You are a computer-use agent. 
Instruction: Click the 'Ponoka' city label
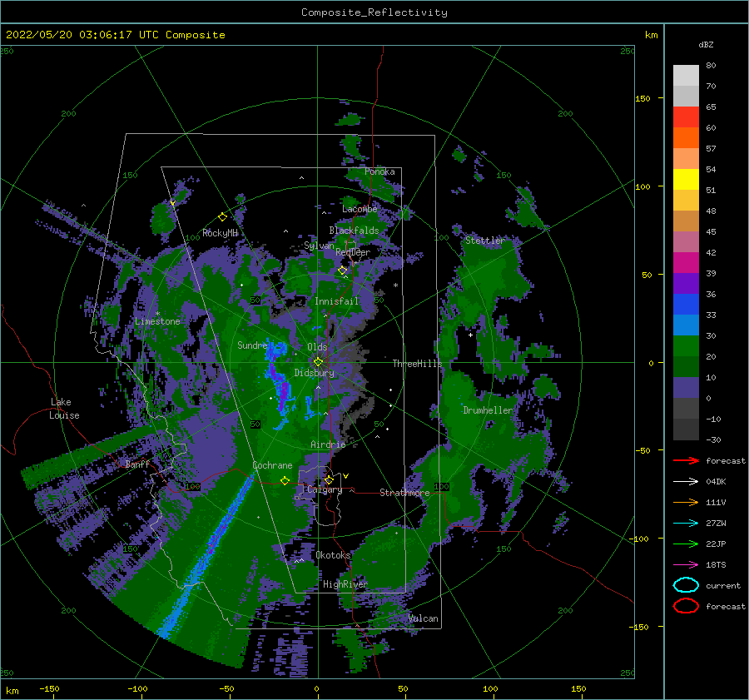coord(379,171)
